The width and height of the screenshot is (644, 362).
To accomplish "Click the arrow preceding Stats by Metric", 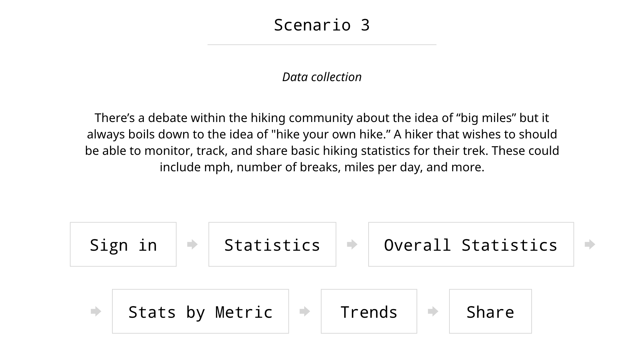I will point(96,311).
